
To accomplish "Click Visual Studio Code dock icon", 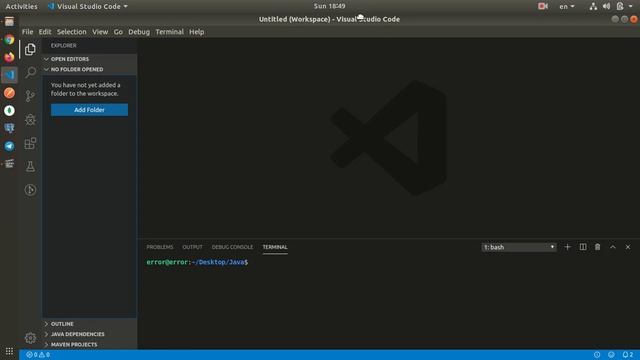I will 9,75.
